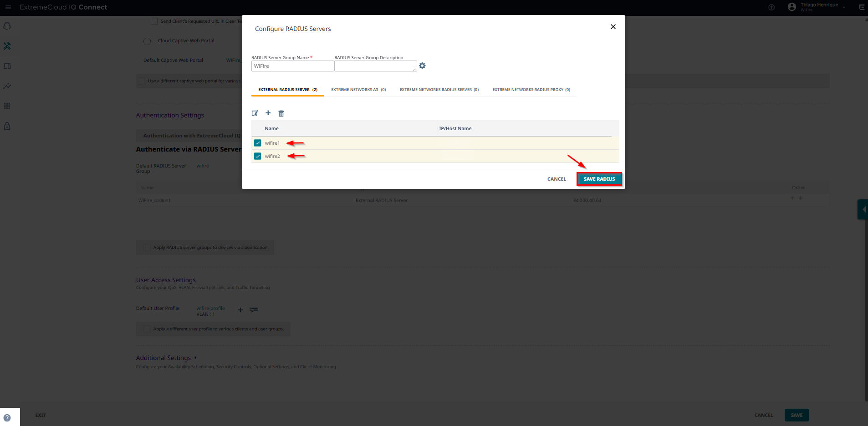Click the Save RADIUS button
868x426 pixels.
(x=599, y=179)
